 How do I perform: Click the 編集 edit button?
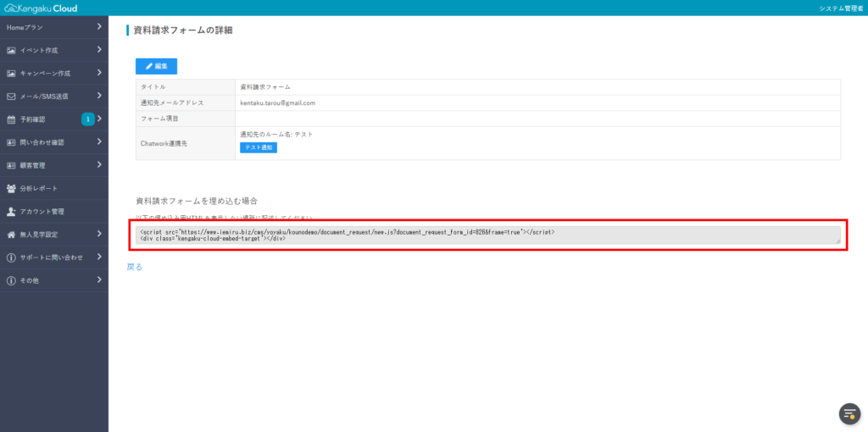[x=156, y=66]
